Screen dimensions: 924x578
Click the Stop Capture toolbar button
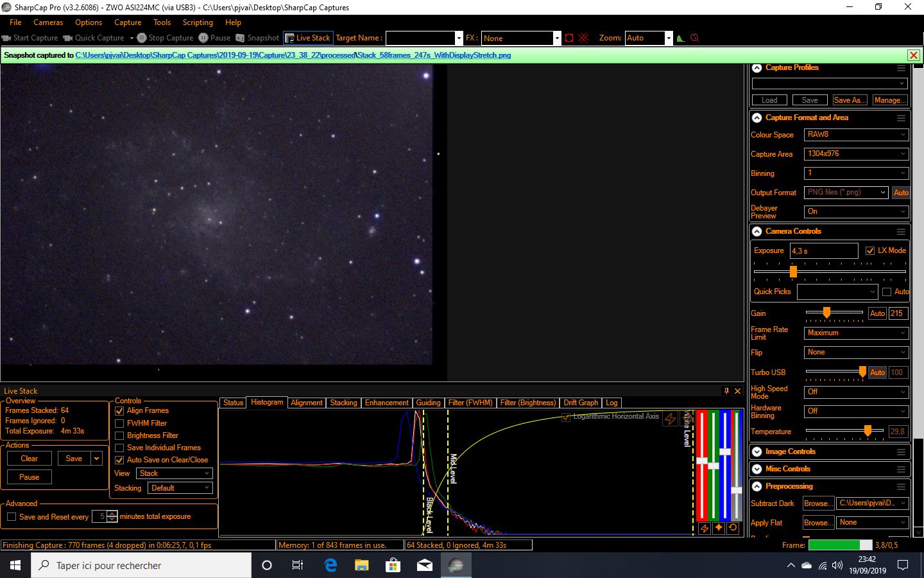pyautogui.click(x=165, y=38)
